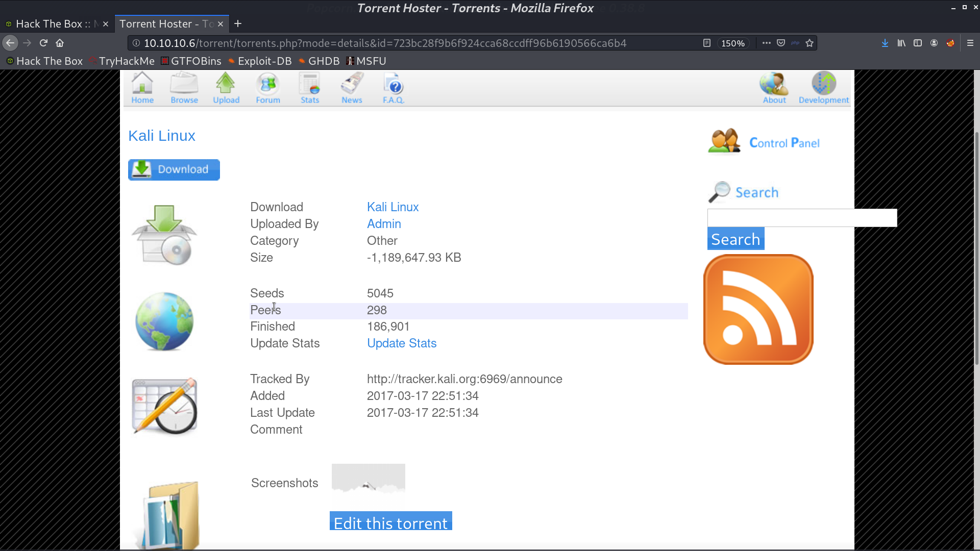Open a new tab with plus button
980x551 pixels.
point(238,23)
